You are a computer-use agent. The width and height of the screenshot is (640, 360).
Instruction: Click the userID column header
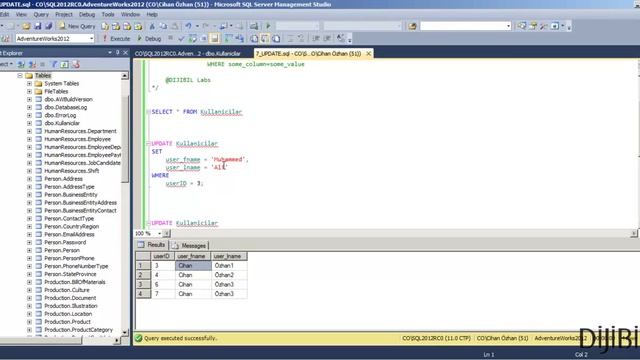[x=163, y=256]
